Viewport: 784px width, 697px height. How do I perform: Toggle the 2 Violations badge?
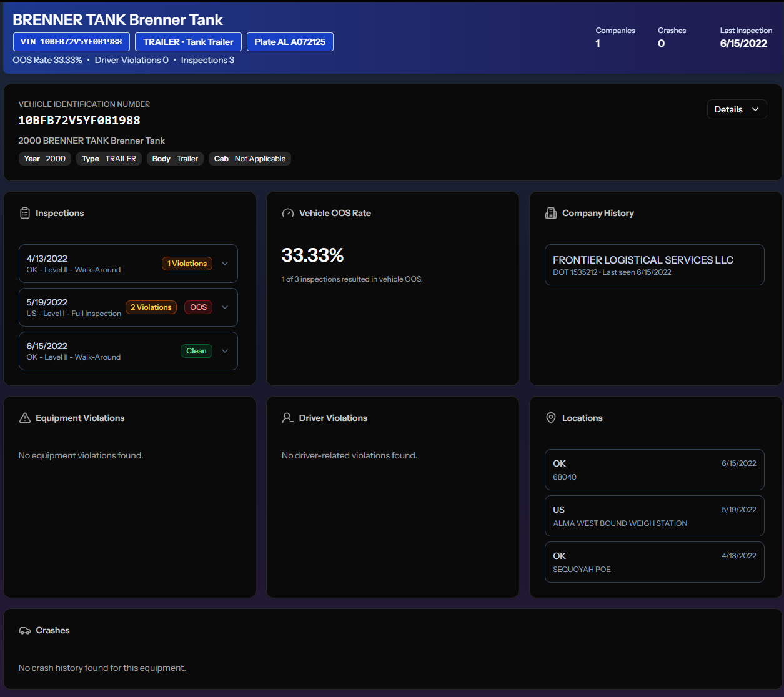click(151, 307)
